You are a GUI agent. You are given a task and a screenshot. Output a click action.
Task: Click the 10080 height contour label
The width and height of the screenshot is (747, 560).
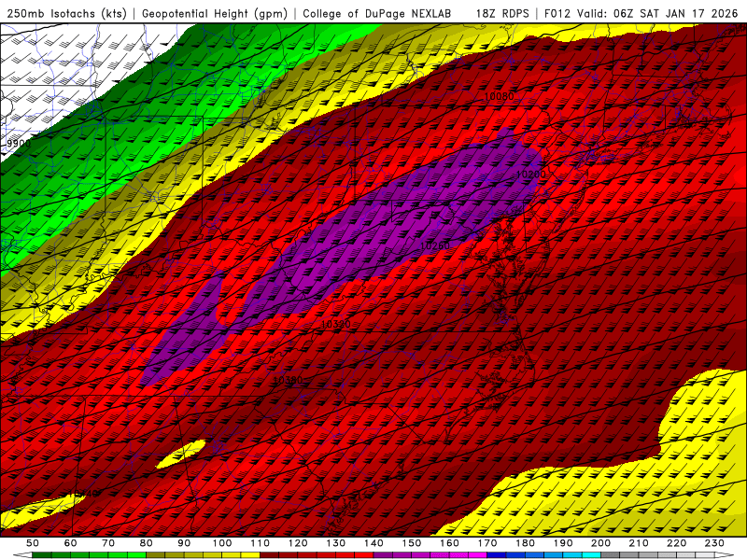click(499, 96)
